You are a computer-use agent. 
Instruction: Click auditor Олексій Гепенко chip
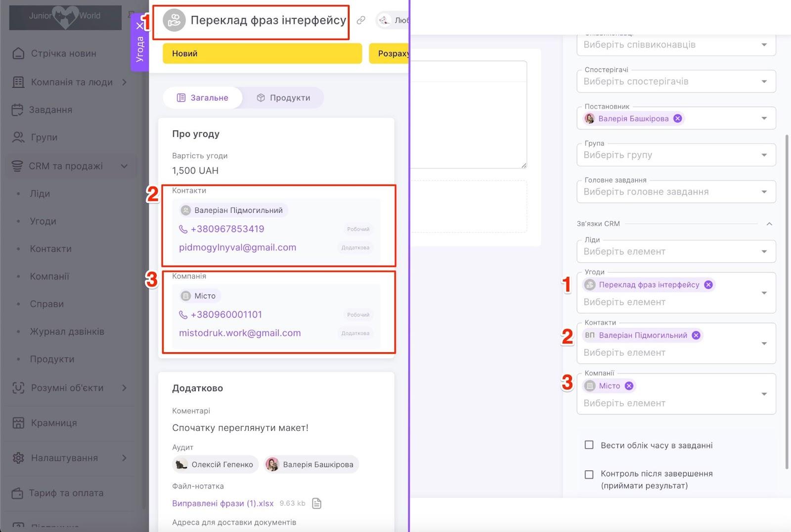216,464
